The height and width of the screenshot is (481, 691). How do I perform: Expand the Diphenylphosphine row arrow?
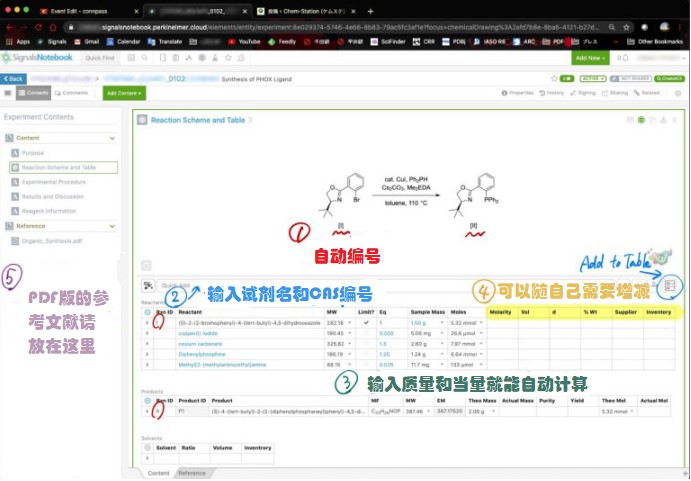[147, 354]
